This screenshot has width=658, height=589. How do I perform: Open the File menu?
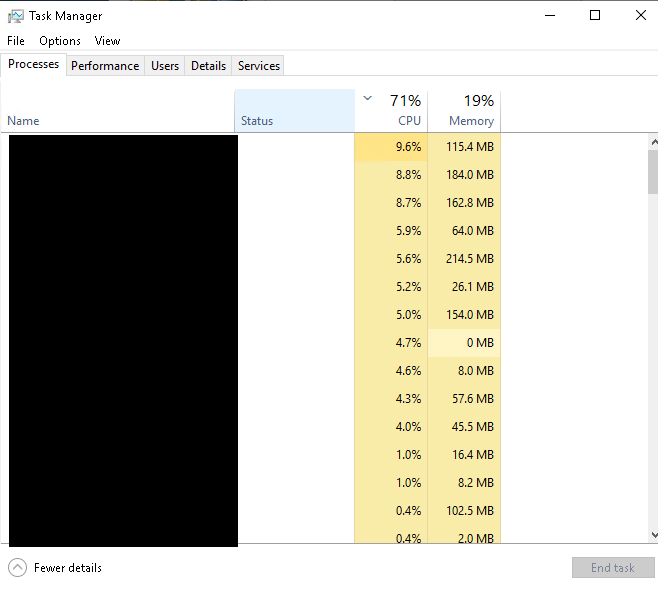pyautogui.click(x=16, y=41)
